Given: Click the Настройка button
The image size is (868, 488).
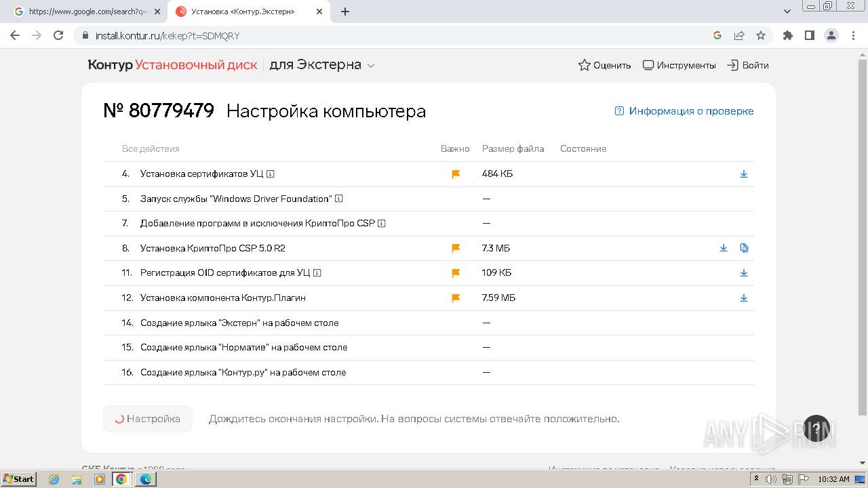Looking at the screenshot, I should [148, 419].
